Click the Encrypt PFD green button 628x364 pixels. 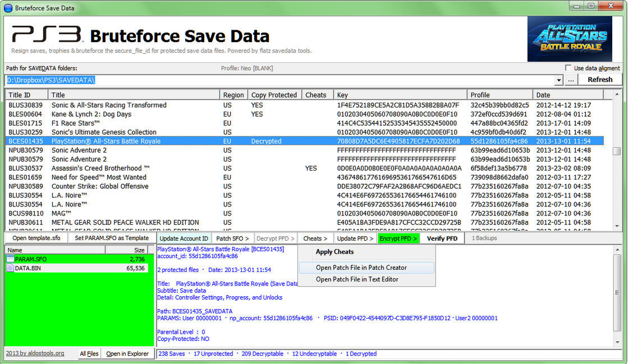point(398,238)
